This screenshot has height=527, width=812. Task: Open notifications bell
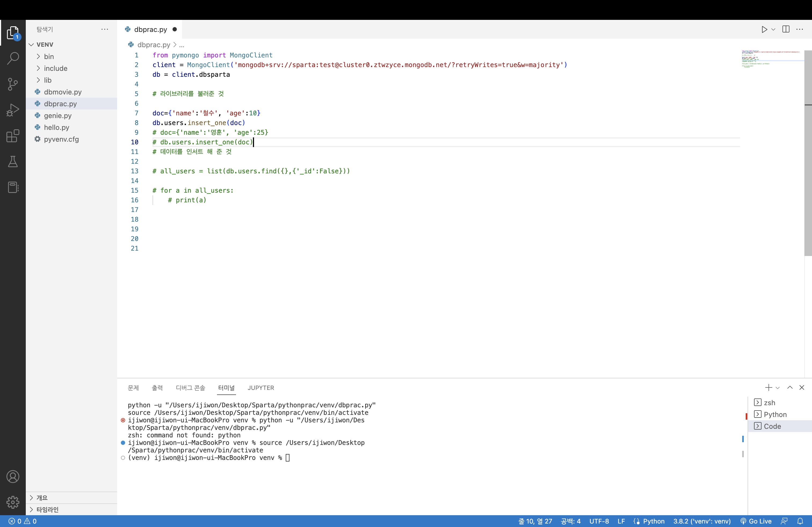click(800, 521)
